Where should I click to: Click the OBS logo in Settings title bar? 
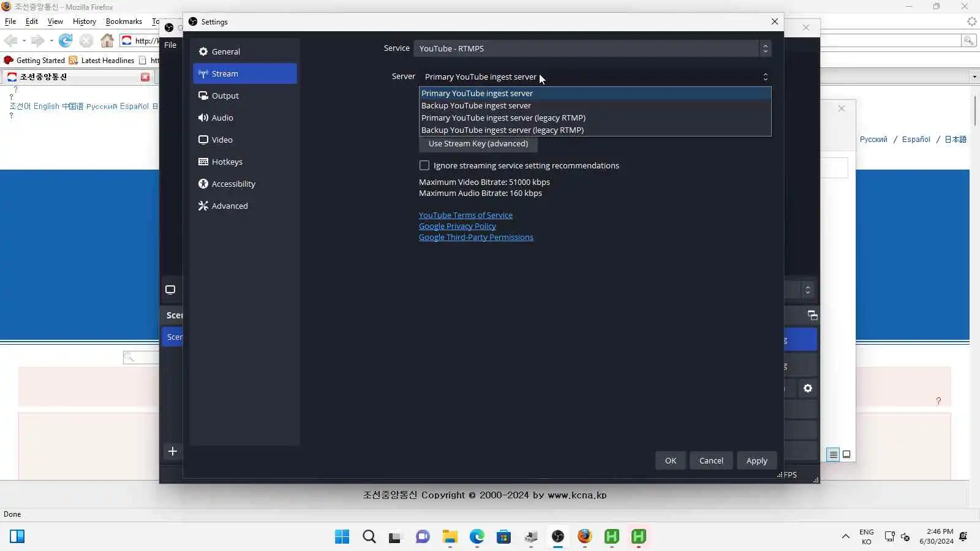coord(193,21)
